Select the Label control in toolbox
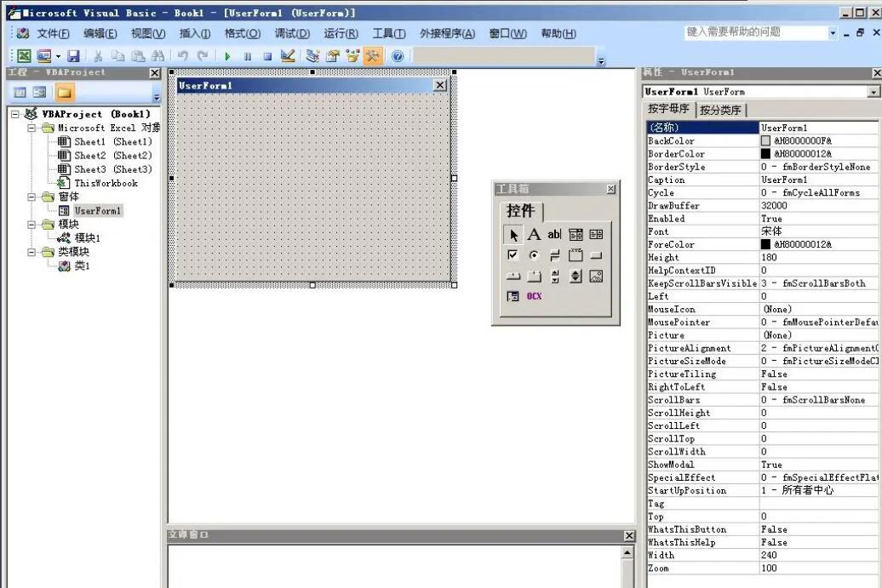This screenshot has height=588, width=882. coord(534,234)
